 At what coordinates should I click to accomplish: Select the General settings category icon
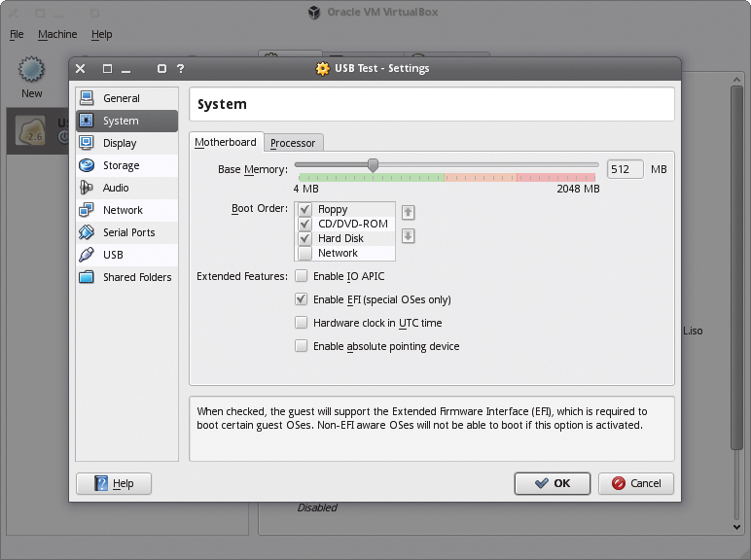click(87, 98)
